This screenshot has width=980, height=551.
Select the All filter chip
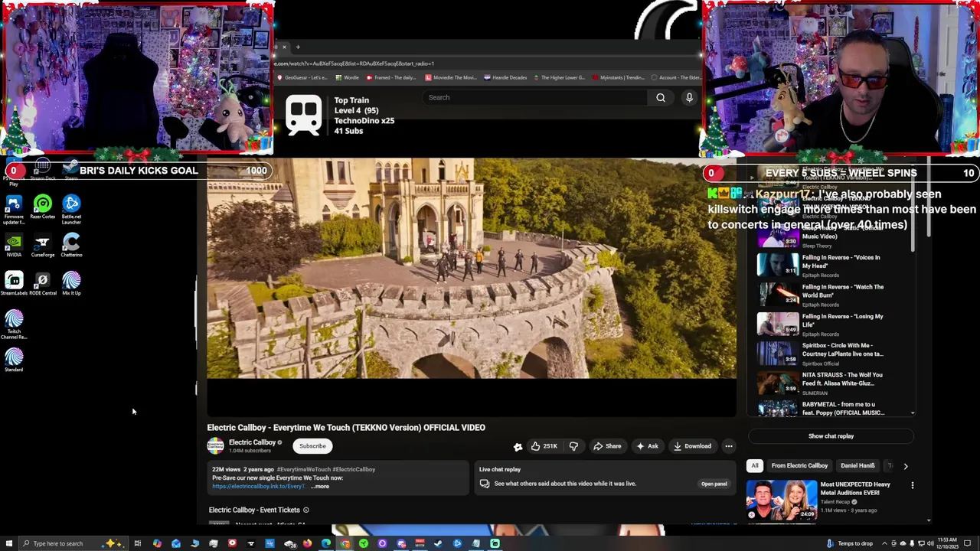(x=754, y=465)
